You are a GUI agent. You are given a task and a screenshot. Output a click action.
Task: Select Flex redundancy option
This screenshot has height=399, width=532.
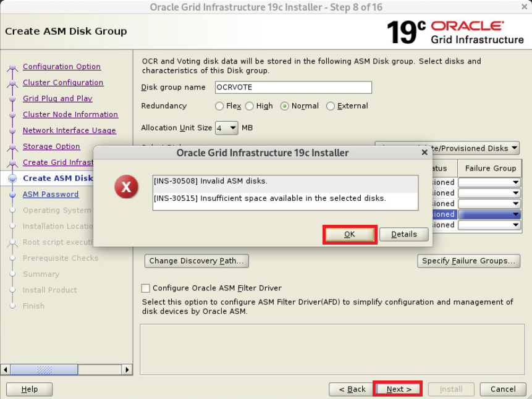219,106
